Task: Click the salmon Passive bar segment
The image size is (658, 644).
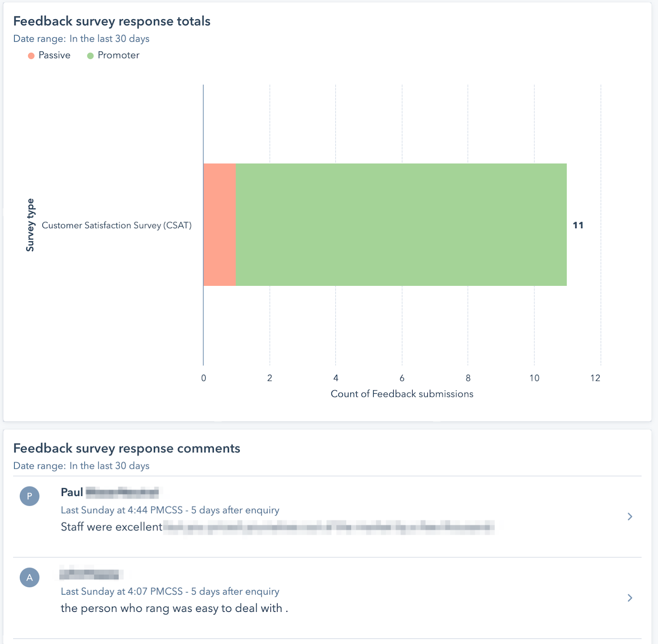Action: pos(220,225)
